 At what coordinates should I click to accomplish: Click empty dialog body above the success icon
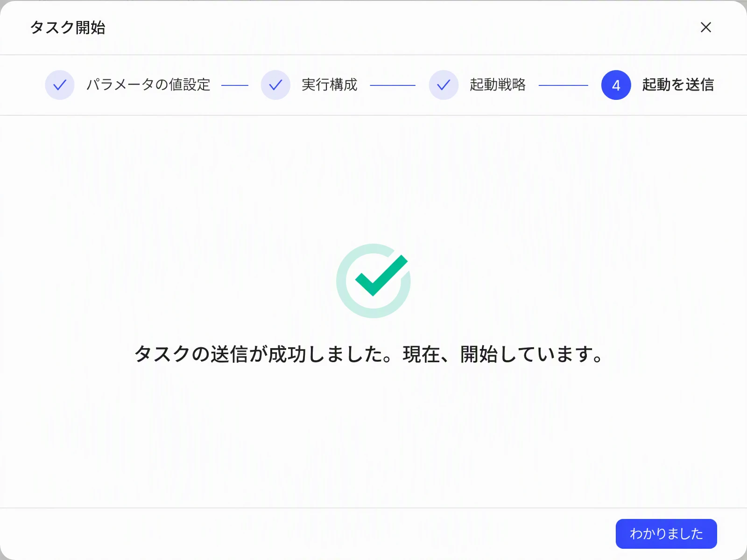coord(373,177)
